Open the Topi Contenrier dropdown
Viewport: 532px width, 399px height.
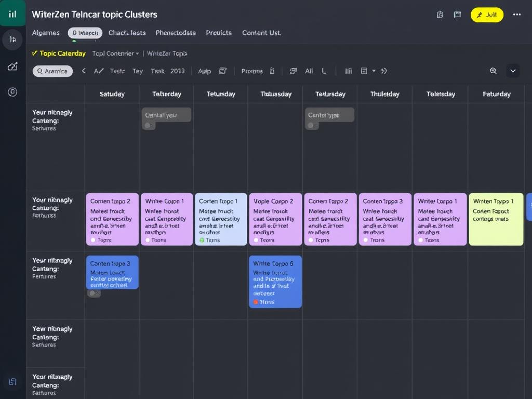115,53
